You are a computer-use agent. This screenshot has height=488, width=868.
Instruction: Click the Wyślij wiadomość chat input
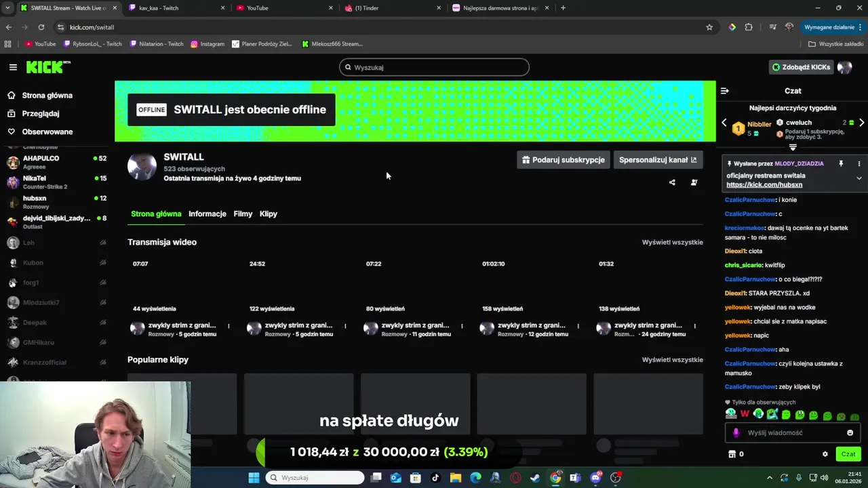(x=793, y=432)
